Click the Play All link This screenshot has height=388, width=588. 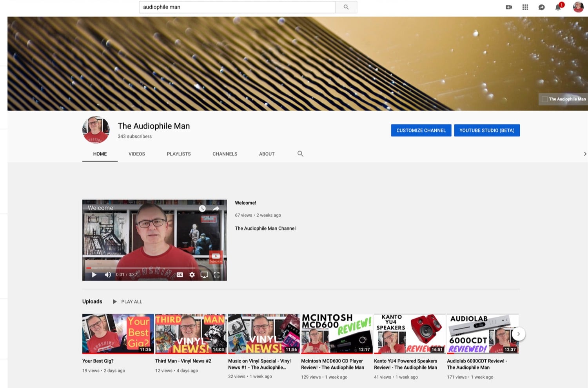pyautogui.click(x=132, y=302)
